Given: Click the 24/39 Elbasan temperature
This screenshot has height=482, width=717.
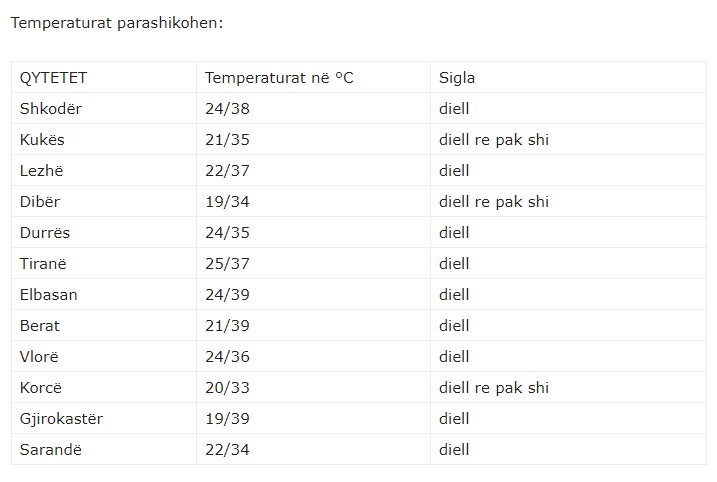Looking at the screenshot, I should (x=227, y=295).
